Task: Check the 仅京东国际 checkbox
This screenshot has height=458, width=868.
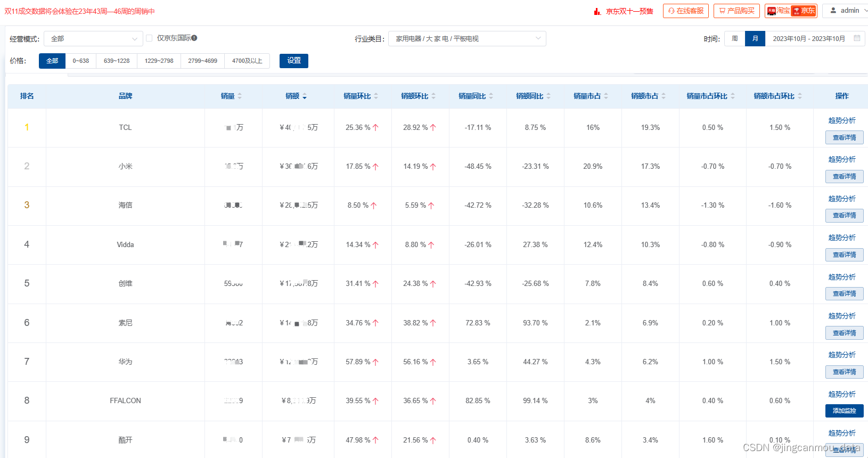Action: [149, 38]
